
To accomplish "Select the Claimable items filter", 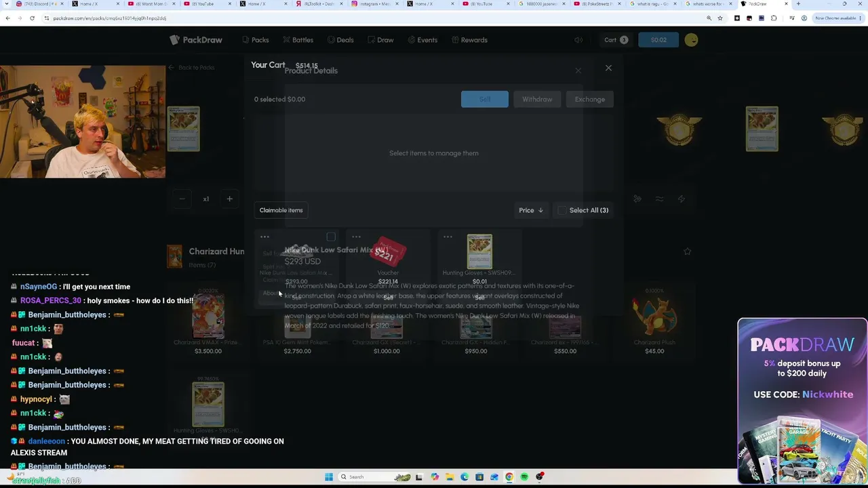I will click(x=281, y=210).
